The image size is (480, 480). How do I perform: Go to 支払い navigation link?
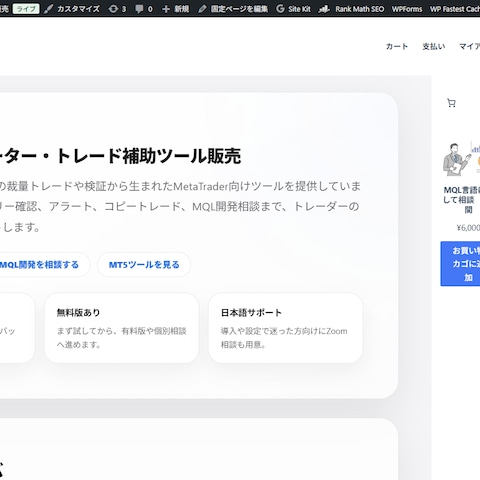click(434, 46)
